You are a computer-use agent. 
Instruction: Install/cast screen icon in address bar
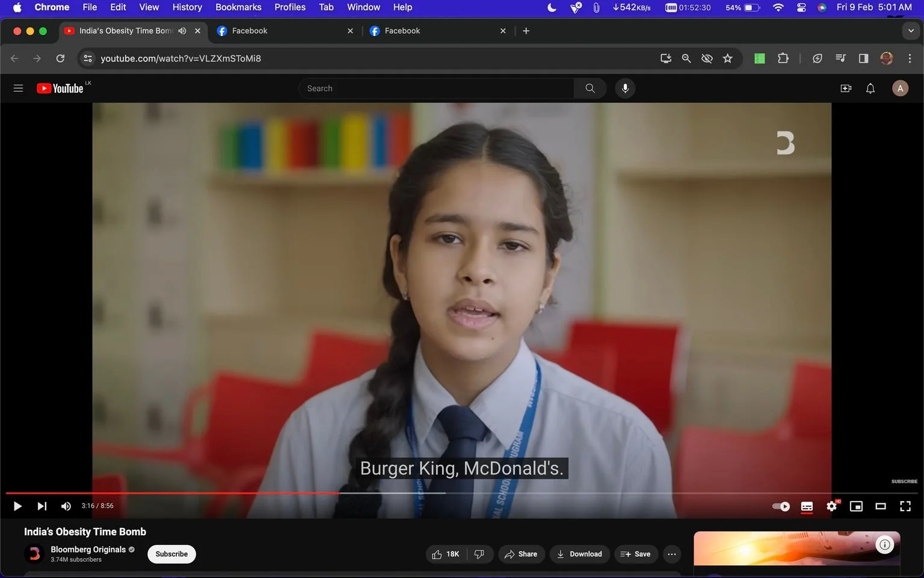click(x=665, y=58)
